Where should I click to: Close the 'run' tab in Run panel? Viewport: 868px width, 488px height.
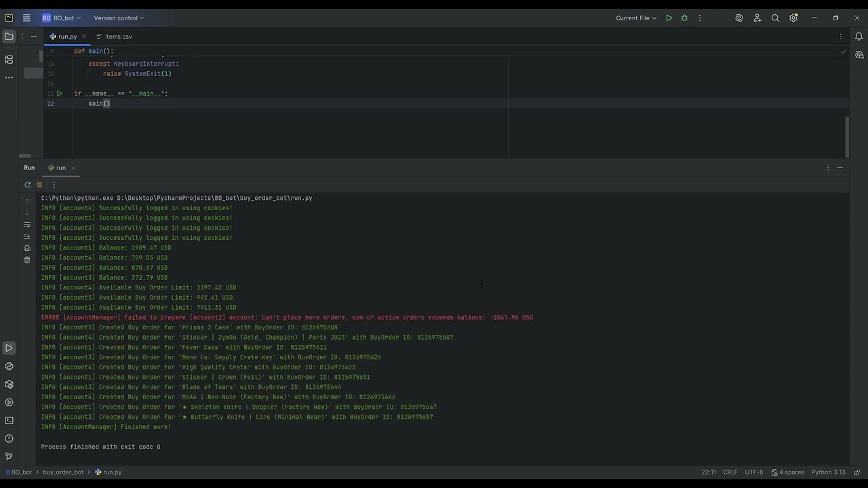click(73, 167)
